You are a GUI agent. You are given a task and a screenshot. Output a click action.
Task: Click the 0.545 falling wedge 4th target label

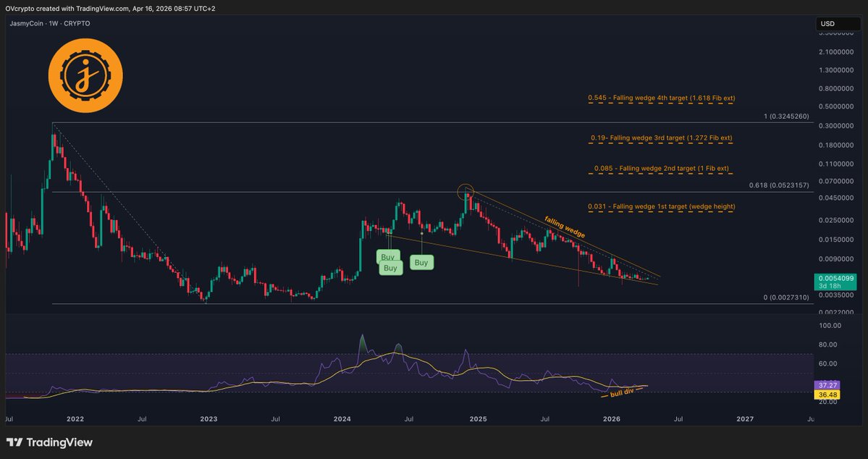[662, 97]
